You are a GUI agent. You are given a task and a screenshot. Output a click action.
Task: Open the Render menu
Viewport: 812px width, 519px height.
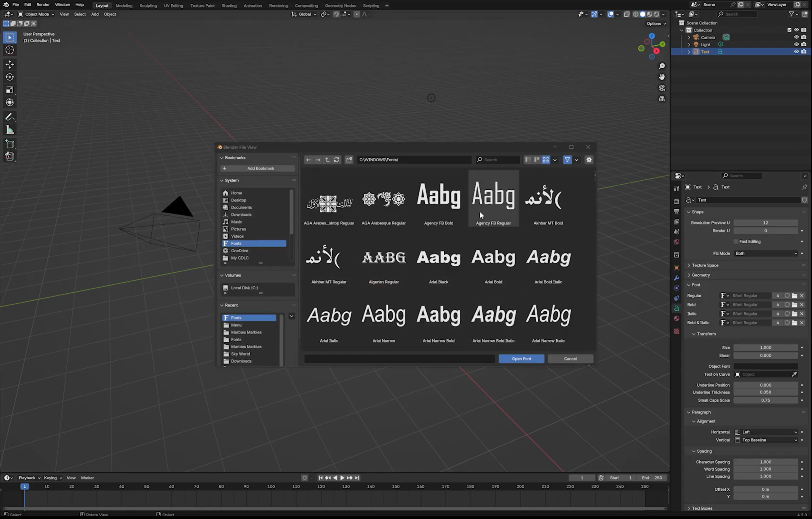coord(43,5)
